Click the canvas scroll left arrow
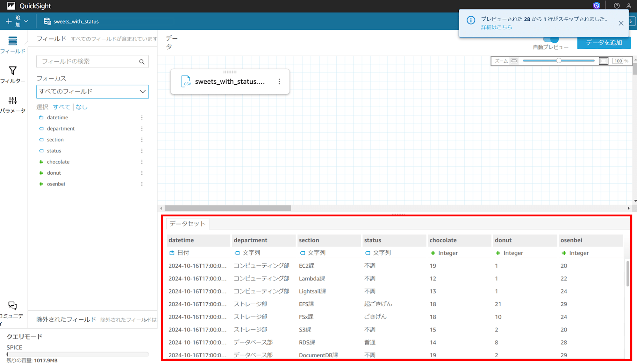Screen dimensions: 637x364 pyautogui.click(x=161, y=208)
